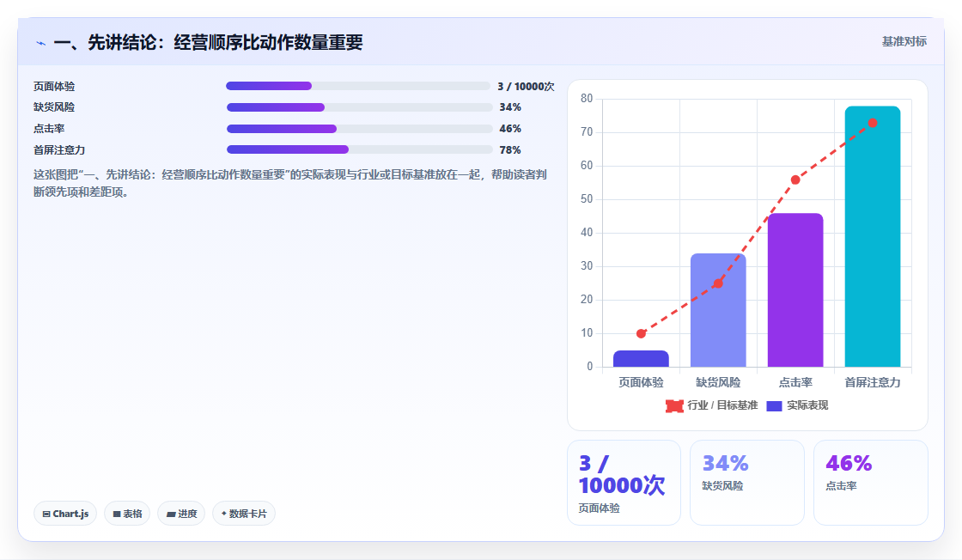Click the blue 实际表现 legend swatch
Image resolution: width=962 pixels, height=560 pixels.
[x=774, y=406]
